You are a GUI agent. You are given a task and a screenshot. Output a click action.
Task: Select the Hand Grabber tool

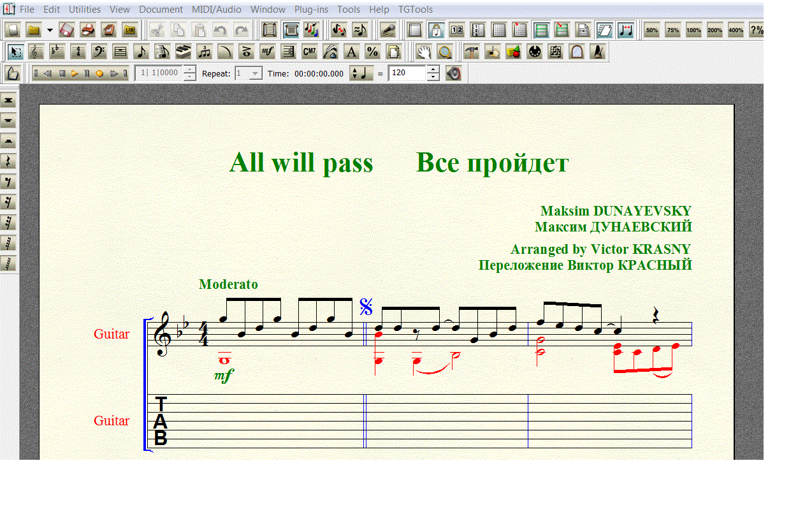[x=423, y=52]
